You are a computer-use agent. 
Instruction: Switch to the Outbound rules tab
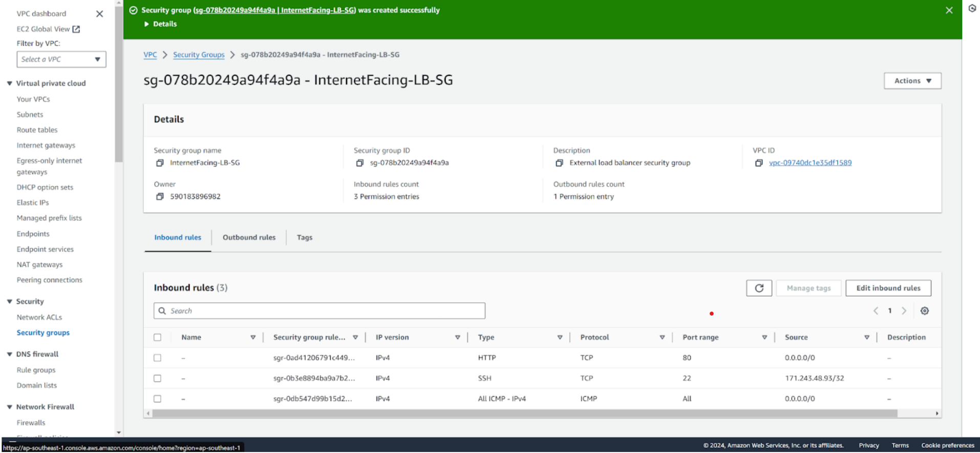point(249,238)
